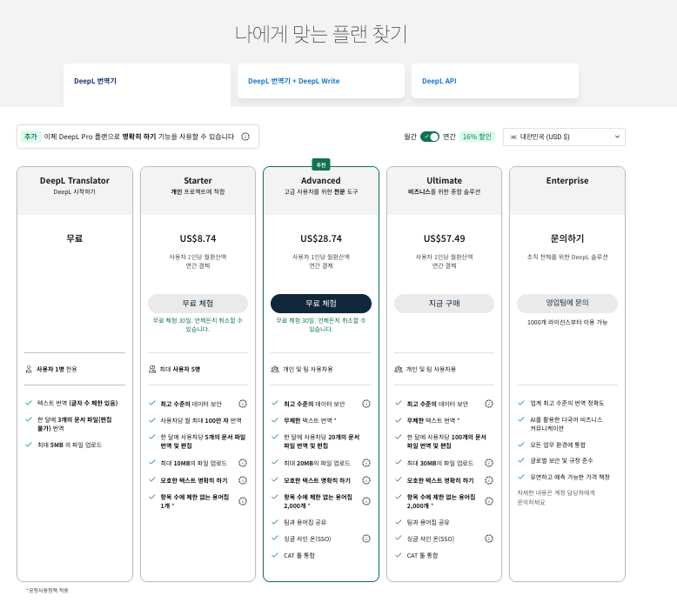
Task: Click Enterprise 유연하고 예측 가능한 가격 책정
Action: [x=570, y=477]
